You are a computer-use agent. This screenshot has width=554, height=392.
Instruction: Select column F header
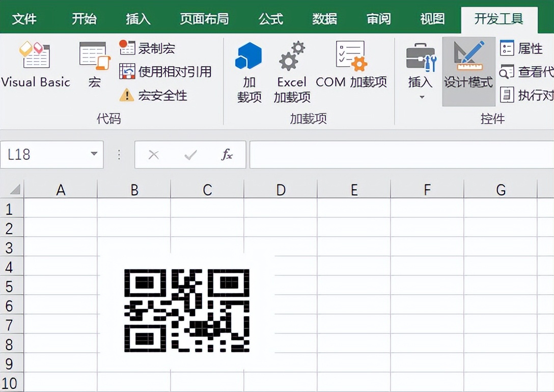point(427,190)
